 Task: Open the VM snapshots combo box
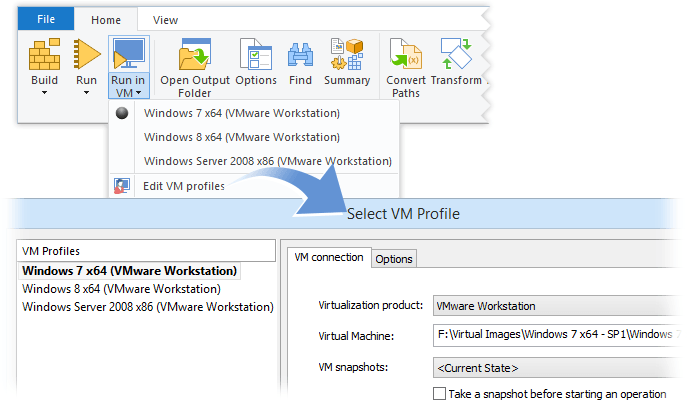[556, 368]
